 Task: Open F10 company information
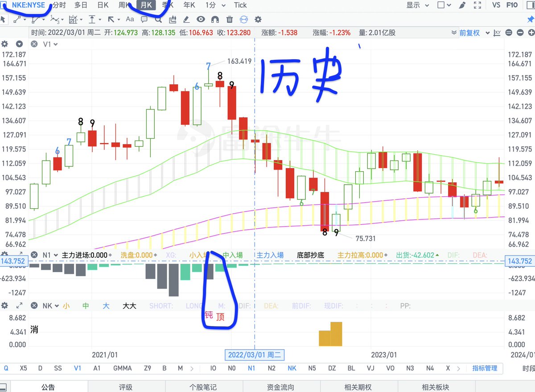coord(512,5)
